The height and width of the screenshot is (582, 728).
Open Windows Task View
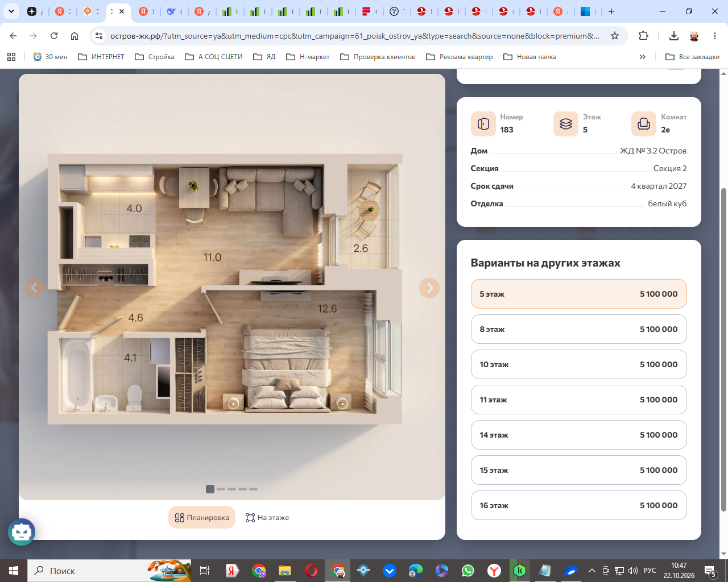coord(205,571)
